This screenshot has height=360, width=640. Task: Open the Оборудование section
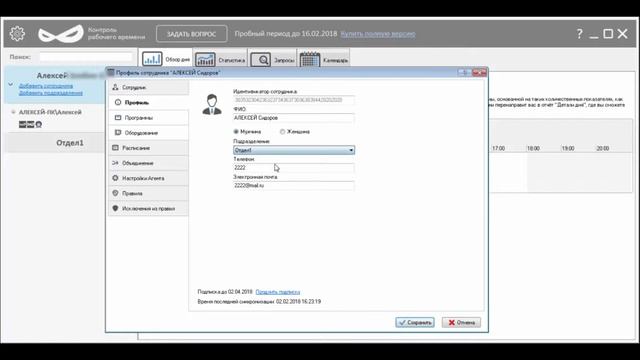(149, 133)
